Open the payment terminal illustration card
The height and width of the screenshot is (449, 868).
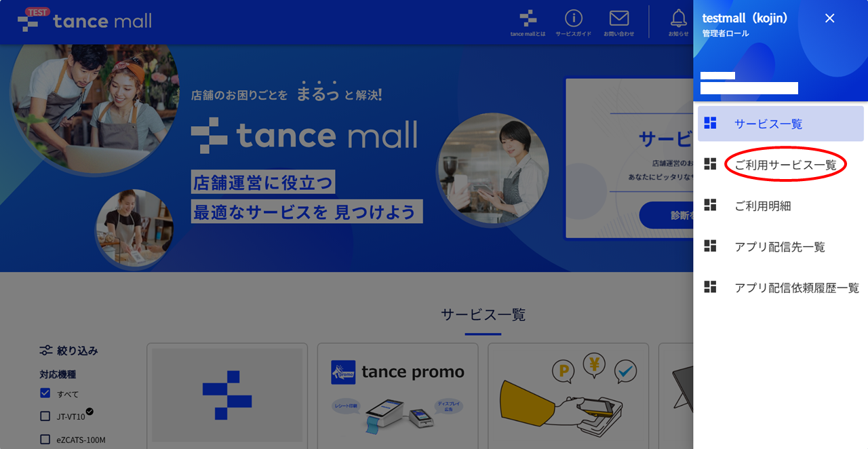pyautogui.click(x=568, y=396)
